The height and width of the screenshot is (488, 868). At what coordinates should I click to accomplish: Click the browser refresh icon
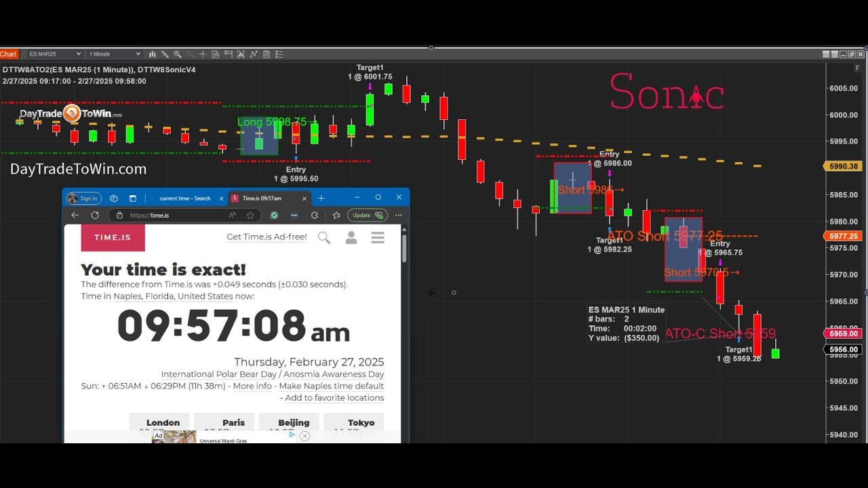click(x=95, y=216)
